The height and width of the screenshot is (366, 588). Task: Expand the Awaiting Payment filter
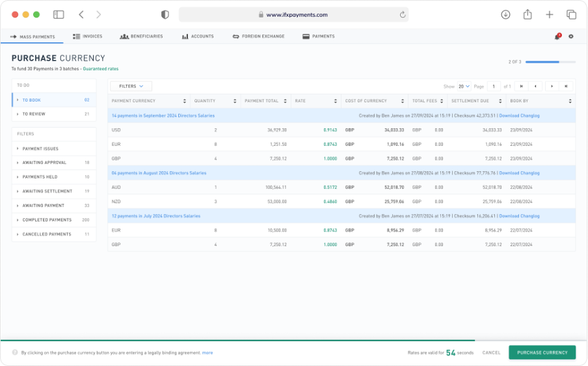pos(54,205)
